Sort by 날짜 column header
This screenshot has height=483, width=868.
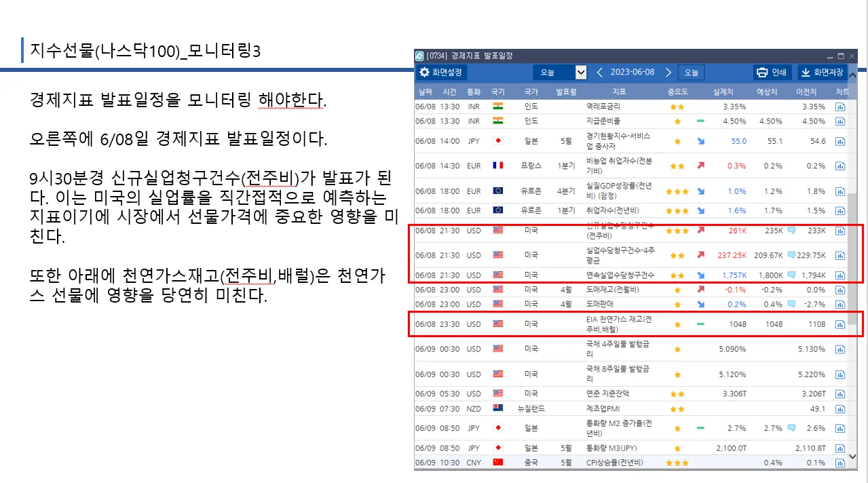tap(425, 91)
